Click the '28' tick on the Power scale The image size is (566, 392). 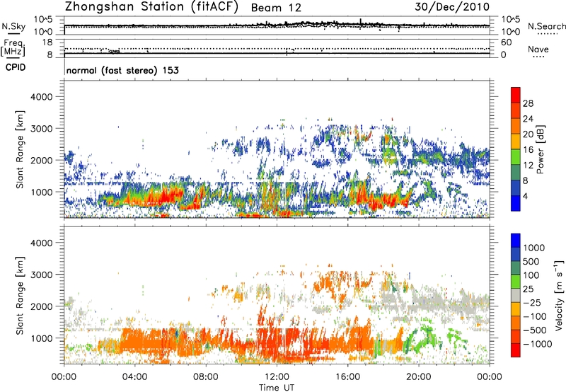click(528, 103)
